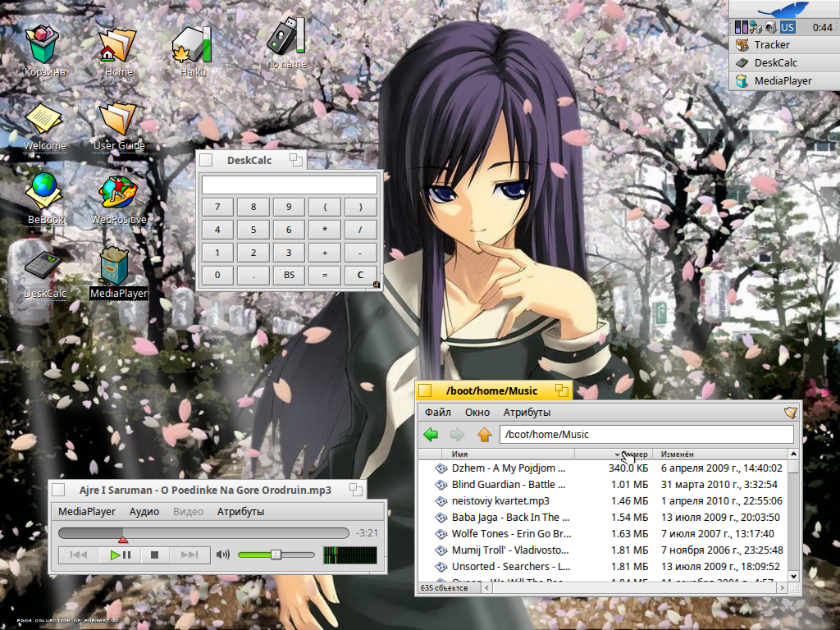Open the Файл menu in Tracker window
The height and width of the screenshot is (630, 840).
(438, 412)
